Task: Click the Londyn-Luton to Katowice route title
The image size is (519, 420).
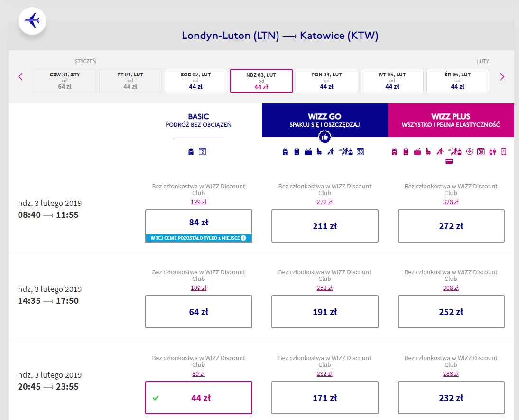Action: (280, 36)
